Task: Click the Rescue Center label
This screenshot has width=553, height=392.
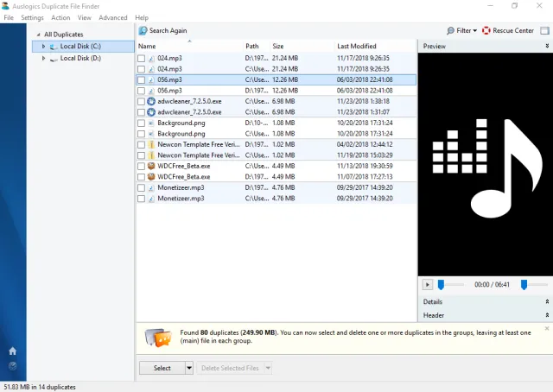Action: click(x=513, y=31)
